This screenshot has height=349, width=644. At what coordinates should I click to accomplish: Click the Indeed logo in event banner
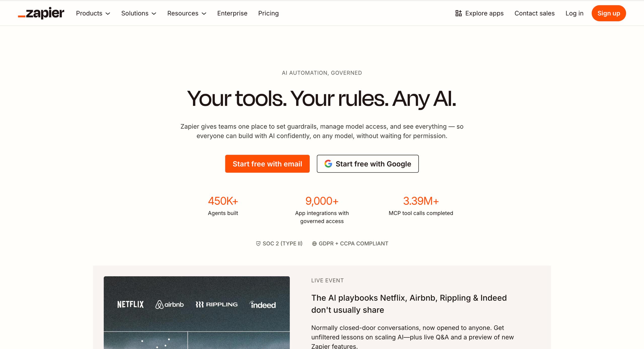pos(263,305)
